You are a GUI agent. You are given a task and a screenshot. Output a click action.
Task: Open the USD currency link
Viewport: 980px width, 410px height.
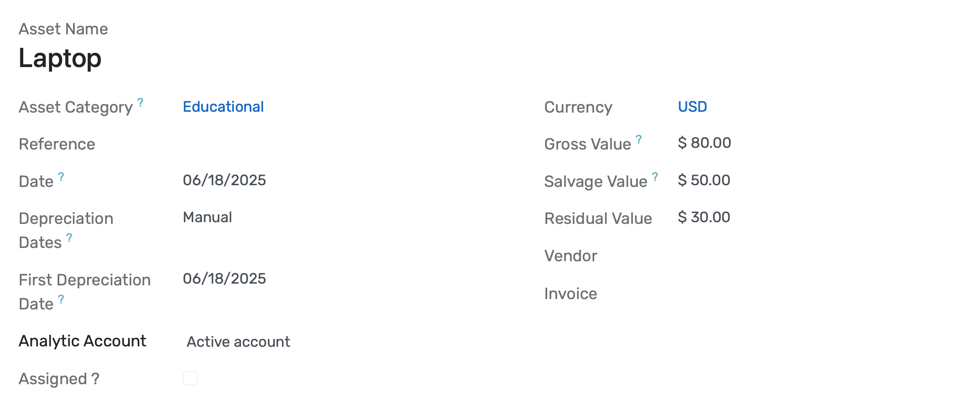(692, 106)
